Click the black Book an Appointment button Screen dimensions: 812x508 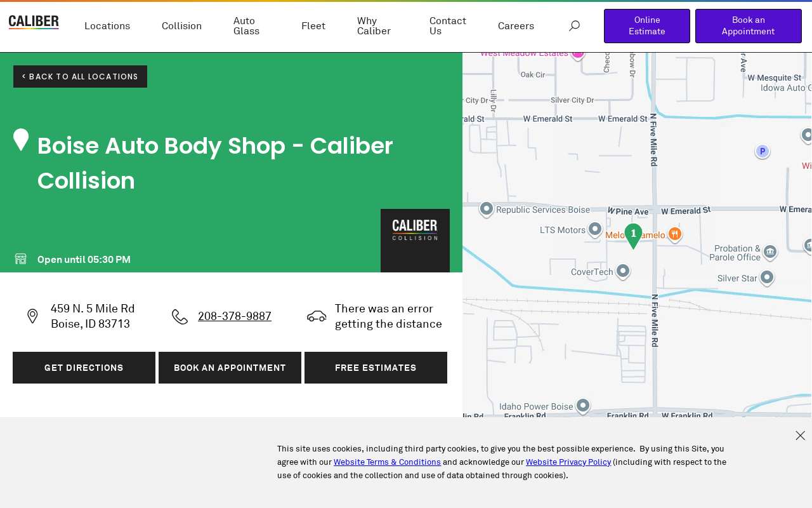(x=230, y=368)
